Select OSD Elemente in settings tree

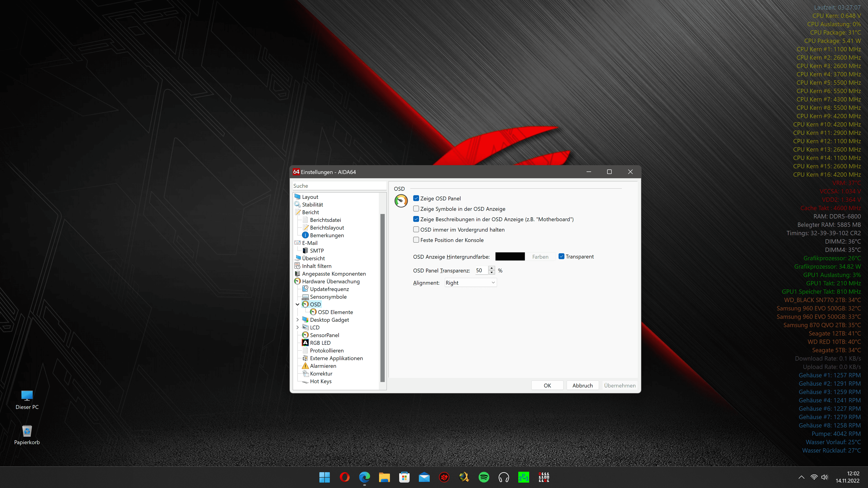click(x=335, y=312)
